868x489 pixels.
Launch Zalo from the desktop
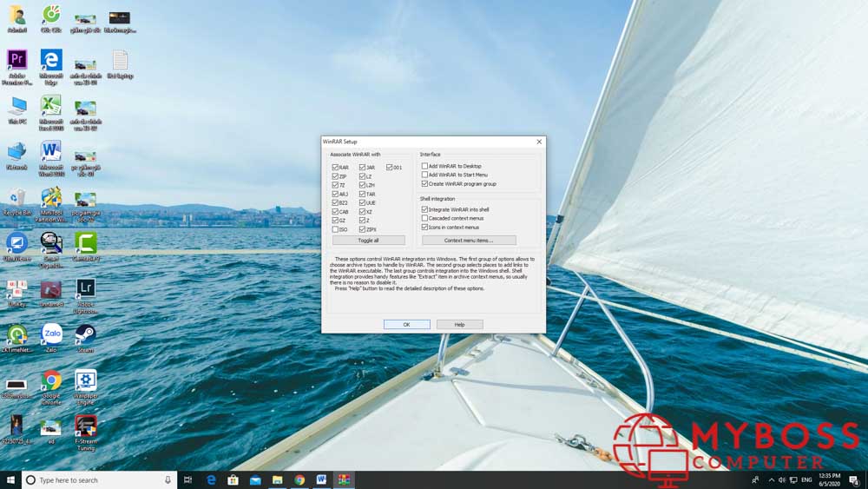click(x=51, y=334)
